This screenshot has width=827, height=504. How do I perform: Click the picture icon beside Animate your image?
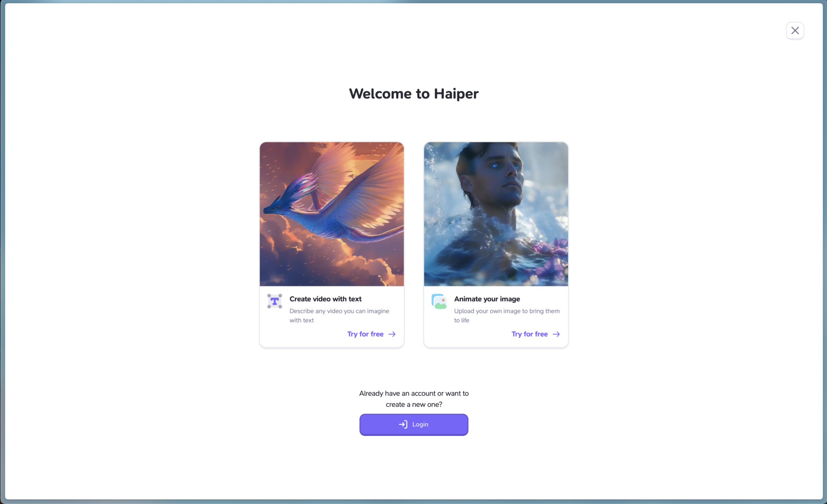(439, 301)
